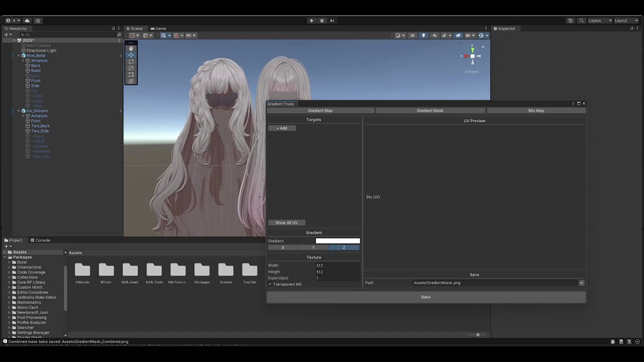Open Save path dropdown arrow

582,283
